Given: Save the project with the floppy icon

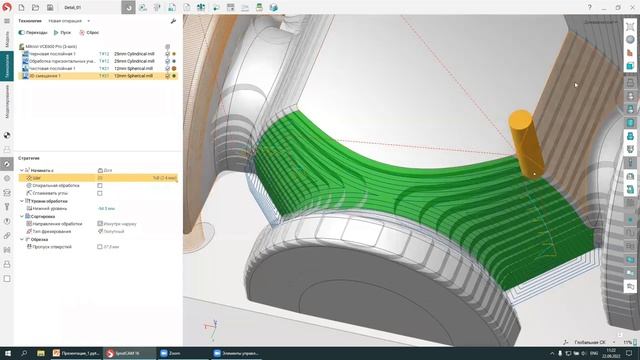Looking at the screenshot, I should [50, 7].
